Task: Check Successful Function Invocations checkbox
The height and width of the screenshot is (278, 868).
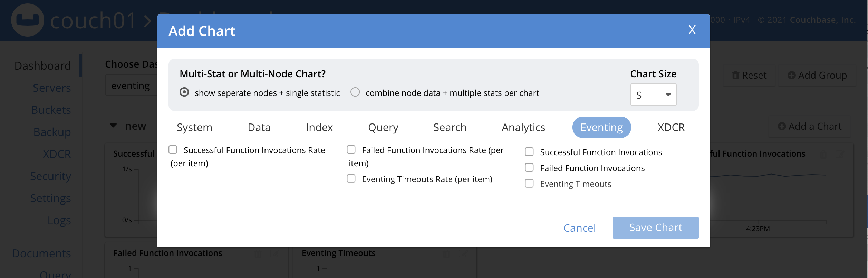Action: 529,151
